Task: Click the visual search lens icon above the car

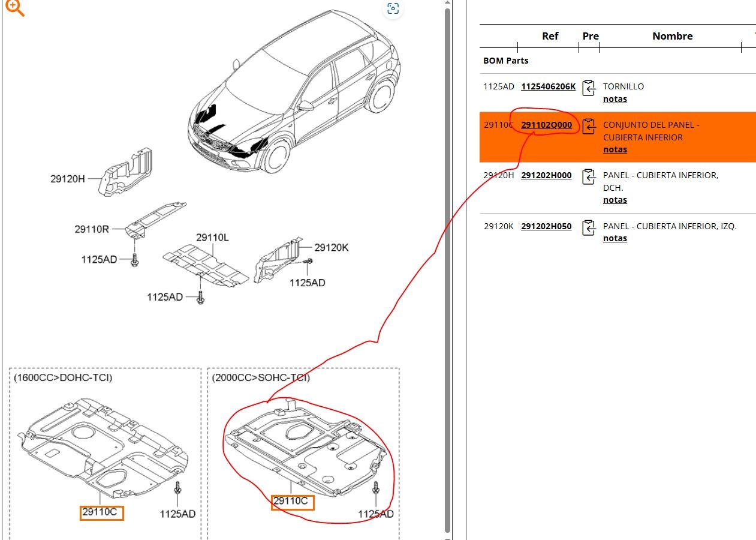Action: [393, 8]
